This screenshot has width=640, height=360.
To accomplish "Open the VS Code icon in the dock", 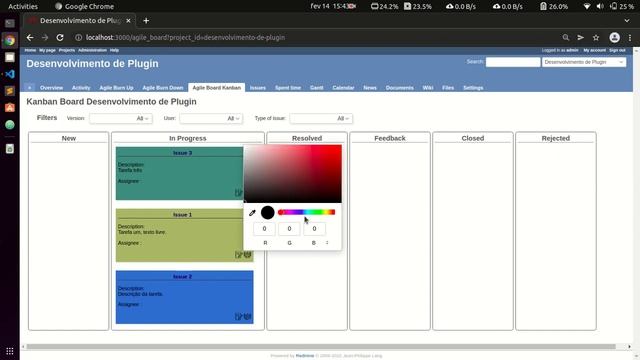I will (x=10, y=74).
